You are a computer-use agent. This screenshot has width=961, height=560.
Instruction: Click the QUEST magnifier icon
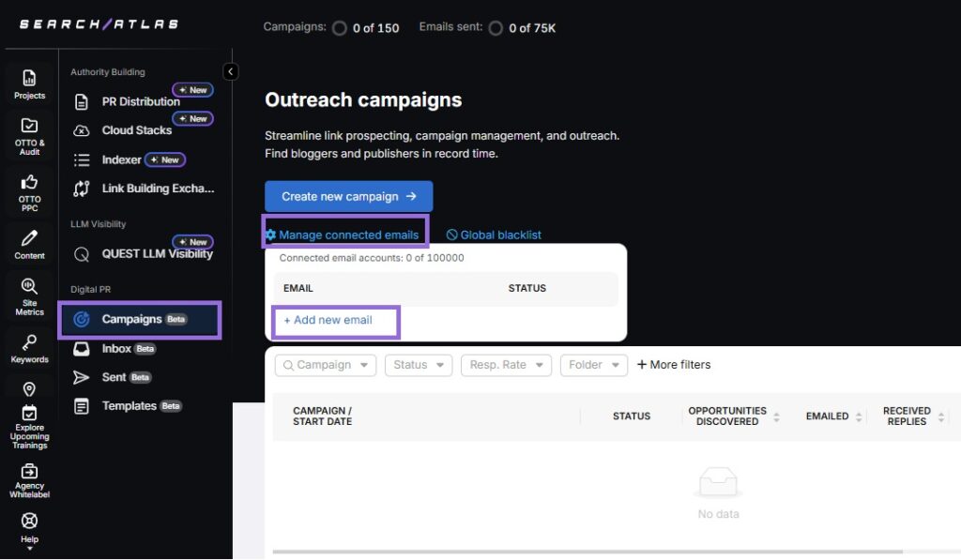82,254
